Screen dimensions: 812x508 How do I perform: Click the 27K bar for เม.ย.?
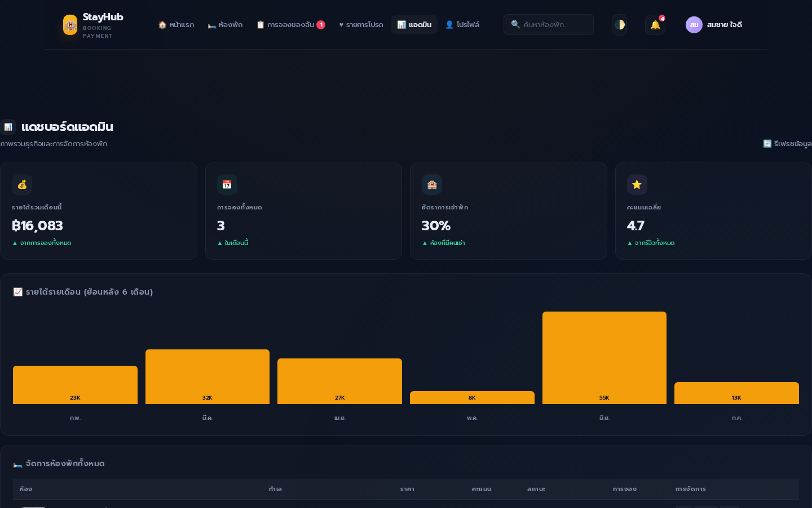pos(339,381)
